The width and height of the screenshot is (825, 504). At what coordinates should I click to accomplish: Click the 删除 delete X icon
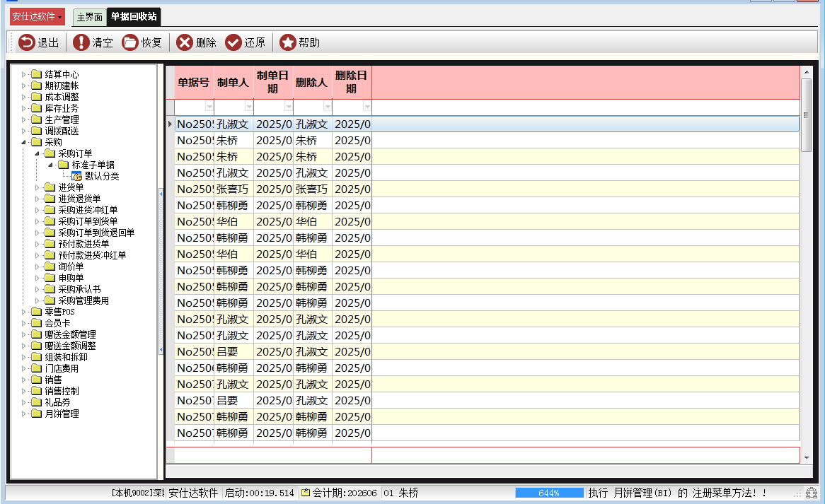pos(184,42)
